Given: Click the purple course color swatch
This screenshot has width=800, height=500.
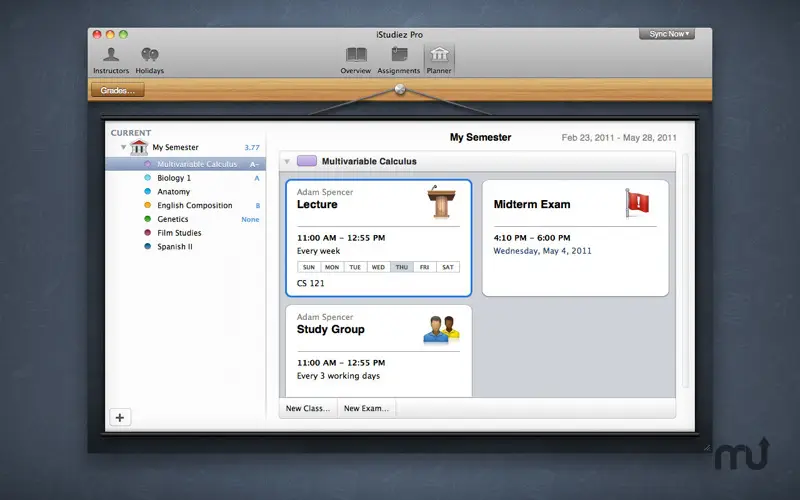Looking at the screenshot, I should click(307, 161).
